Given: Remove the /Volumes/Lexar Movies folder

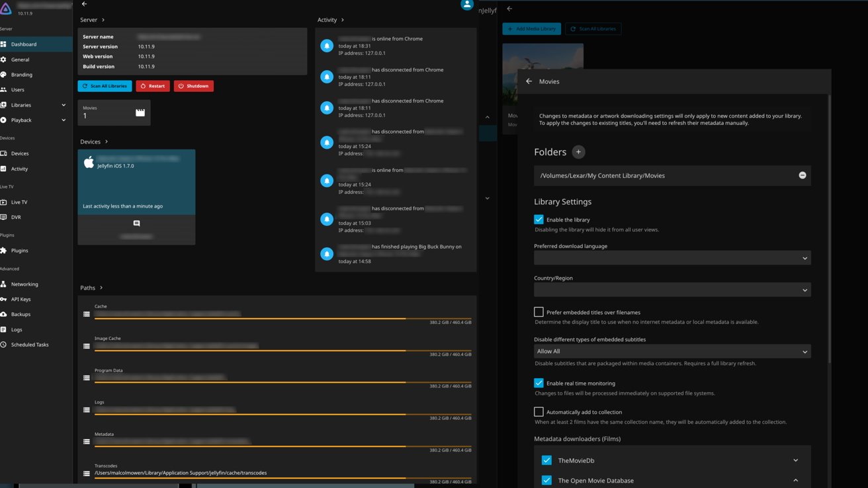Looking at the screenshot, I should click(x=803, y=175).
